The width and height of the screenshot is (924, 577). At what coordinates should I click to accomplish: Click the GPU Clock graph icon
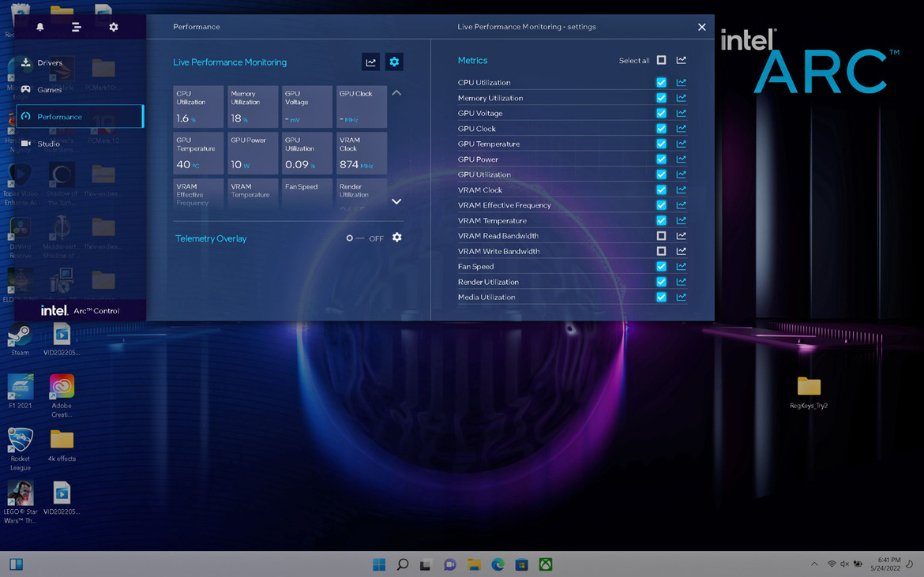(682, 129)
